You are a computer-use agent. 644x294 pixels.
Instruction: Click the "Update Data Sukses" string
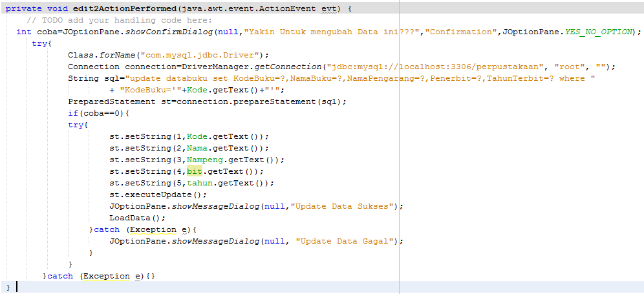point(343,206)
